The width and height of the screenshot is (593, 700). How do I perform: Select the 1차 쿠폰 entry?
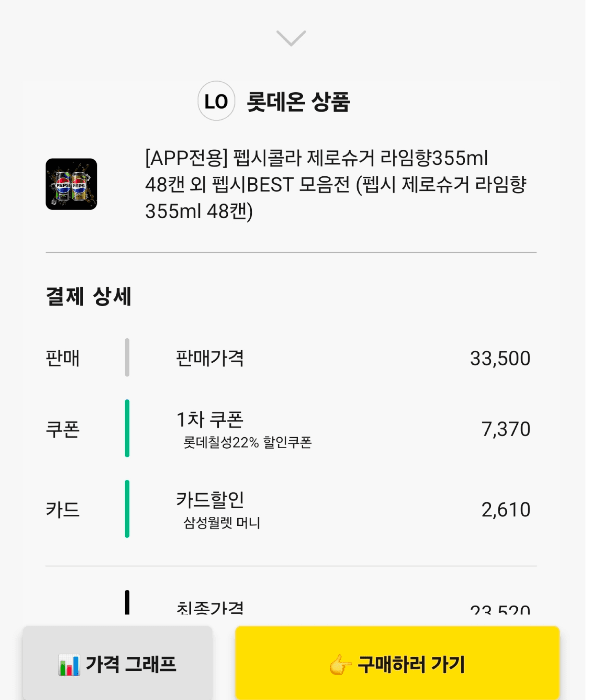tap(210, 419)
